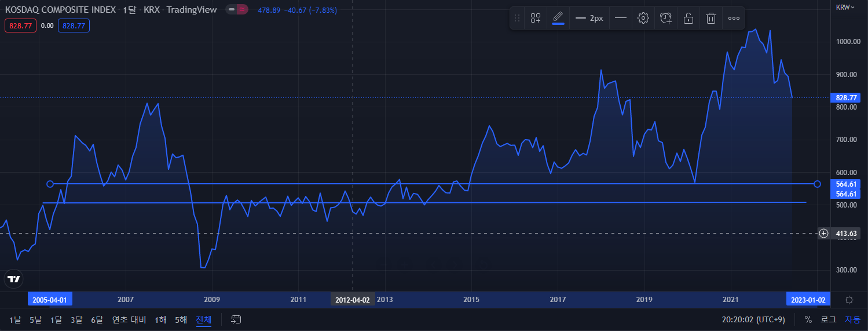
Task: Click plus button at 413.63 price label
Action: [824, 234]
